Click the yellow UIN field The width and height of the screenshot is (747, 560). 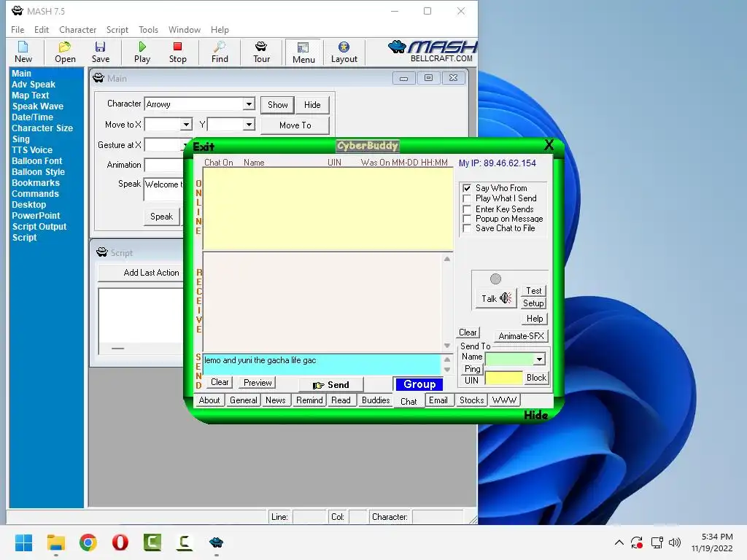pos(503,378)
